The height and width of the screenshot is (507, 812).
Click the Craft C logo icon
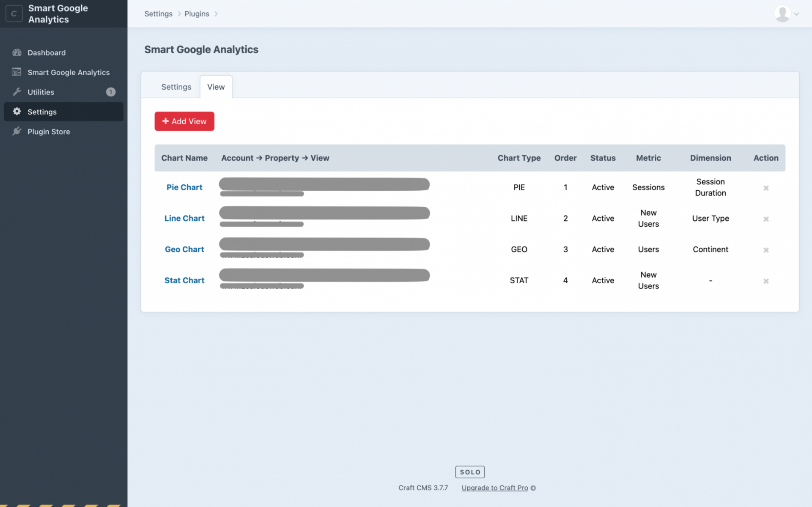[14, 14]
